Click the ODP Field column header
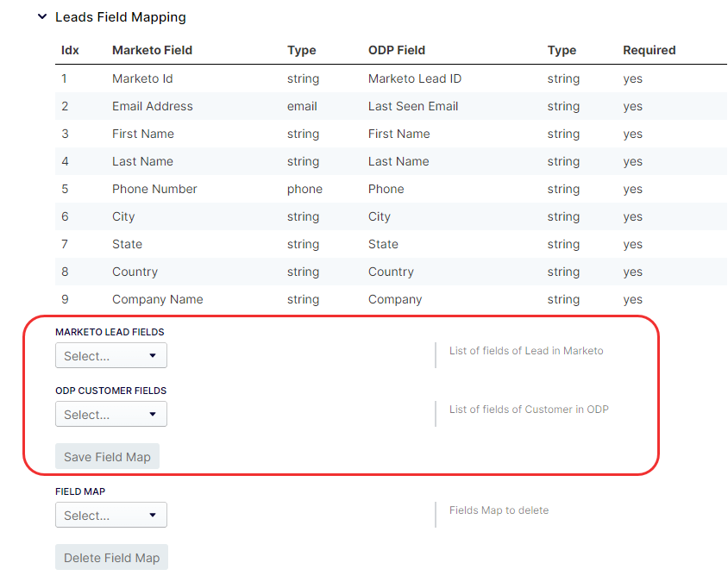The image size is (728, 588). point(397,50)
